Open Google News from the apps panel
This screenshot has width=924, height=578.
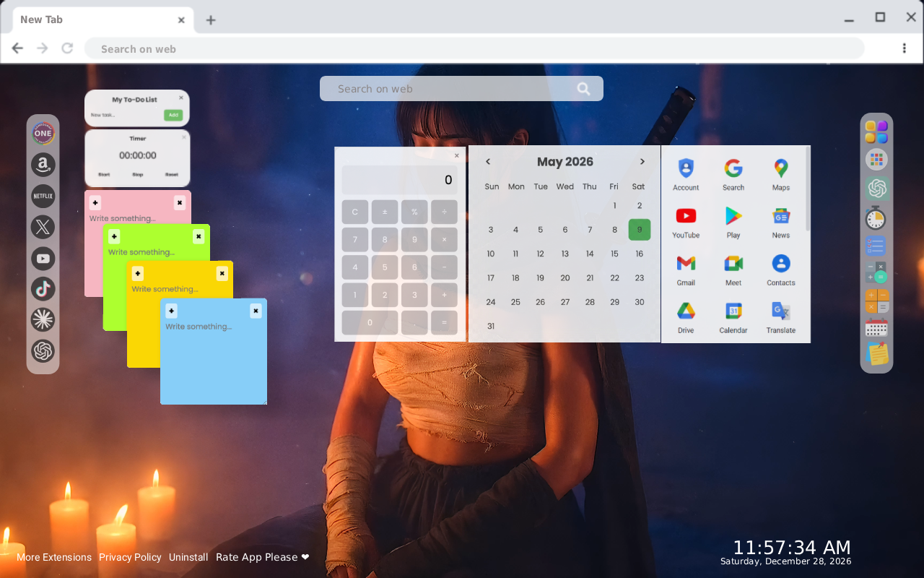click(x=781, y=223)
